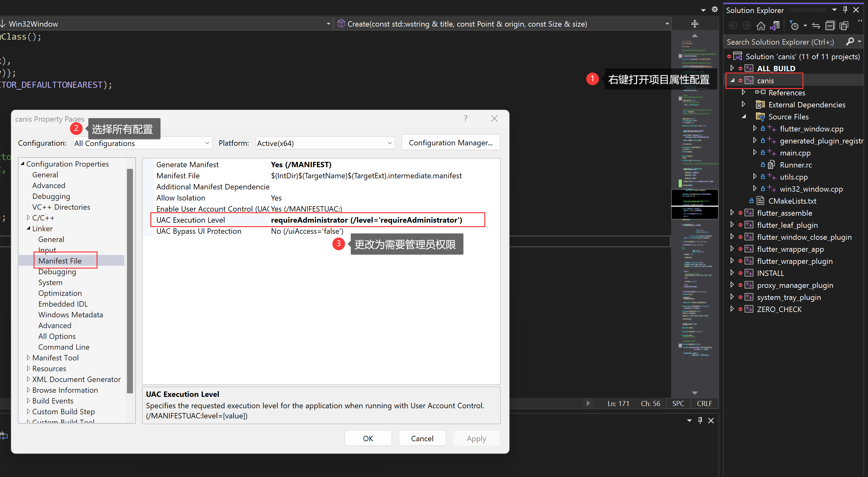Screen dimensions: 868x477
Task: Click the back navigation arrow in Solution Explorer
Action: point(733,26)
